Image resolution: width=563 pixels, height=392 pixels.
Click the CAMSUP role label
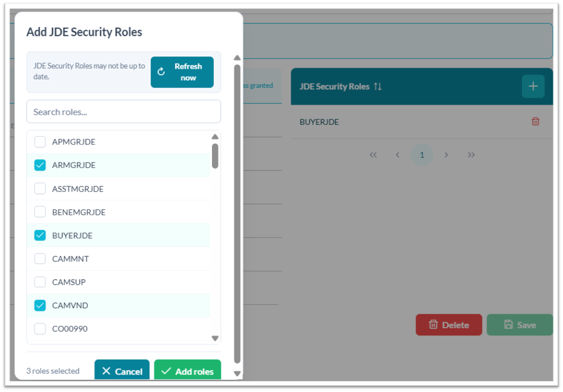point(69,282)
